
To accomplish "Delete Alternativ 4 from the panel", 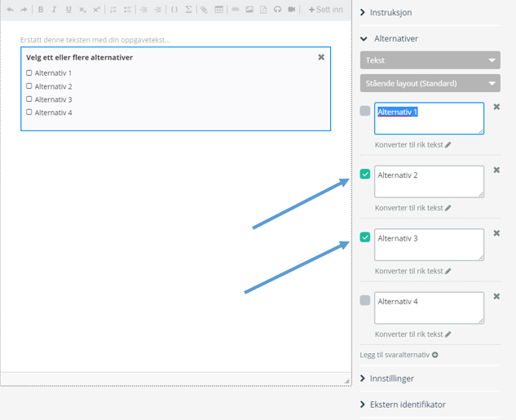I will [x=496, y=296].
